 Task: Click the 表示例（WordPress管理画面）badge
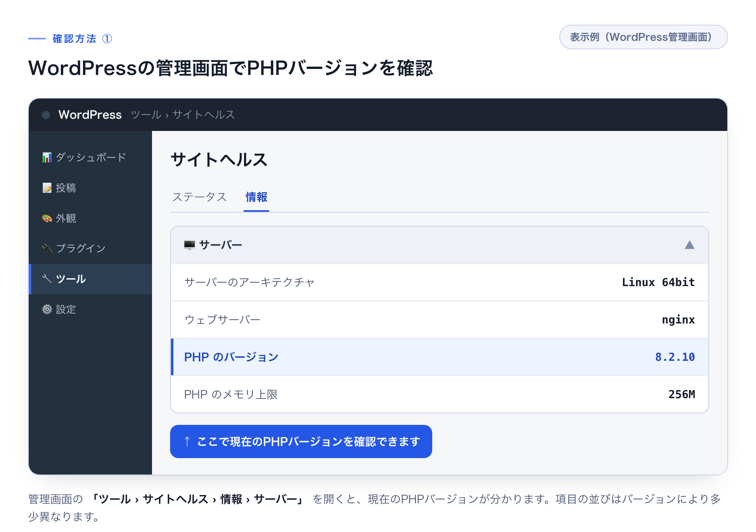point(643,37)
